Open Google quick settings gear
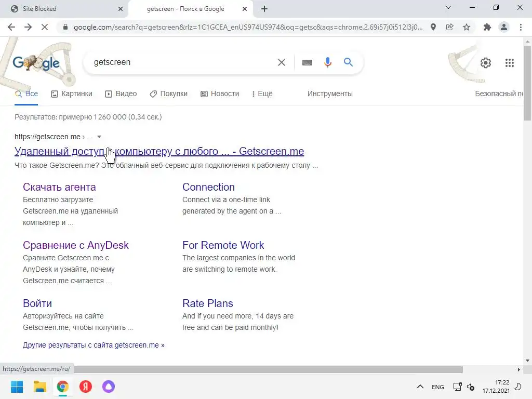 (486, 63)
